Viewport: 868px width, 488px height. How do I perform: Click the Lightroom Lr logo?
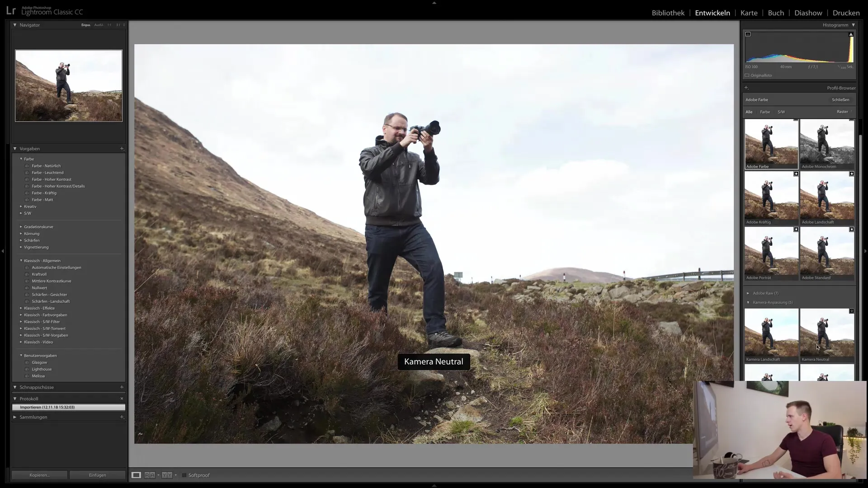[11, 10]
